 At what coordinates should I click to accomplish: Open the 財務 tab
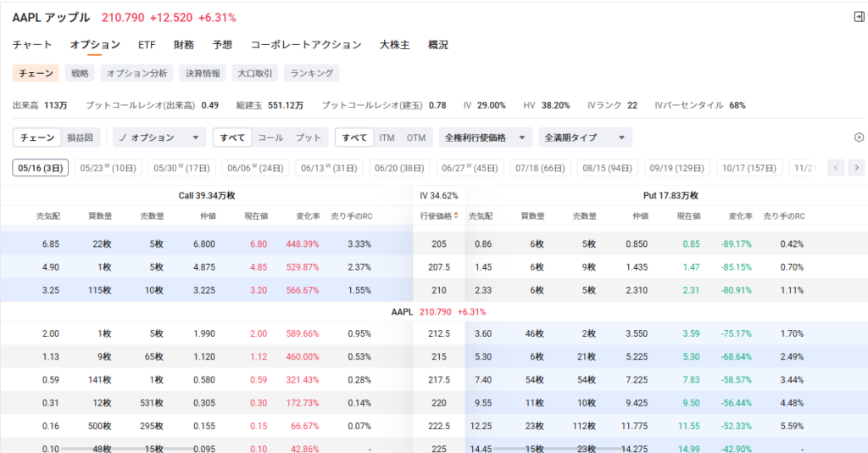tap(184, 45)
